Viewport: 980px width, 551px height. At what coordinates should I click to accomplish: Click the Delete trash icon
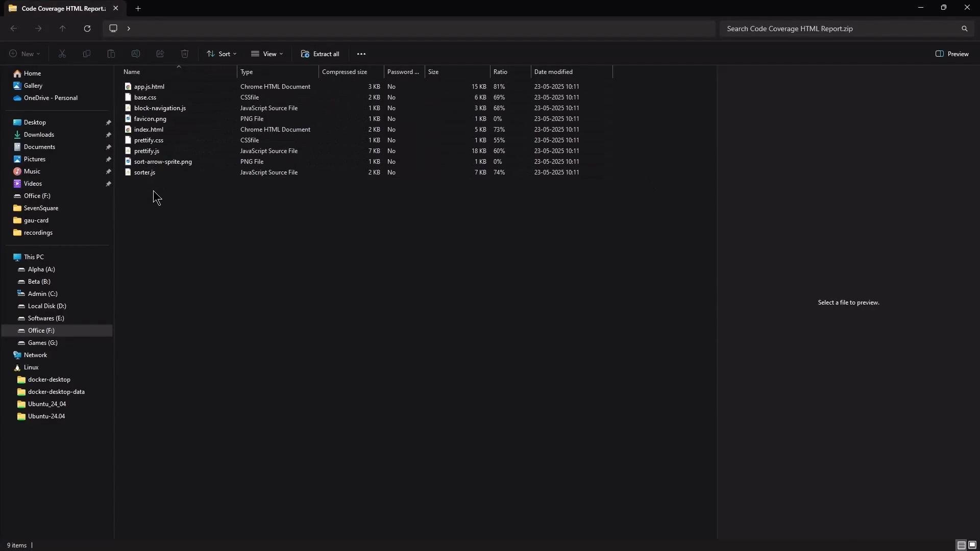(x=185, y=54)
